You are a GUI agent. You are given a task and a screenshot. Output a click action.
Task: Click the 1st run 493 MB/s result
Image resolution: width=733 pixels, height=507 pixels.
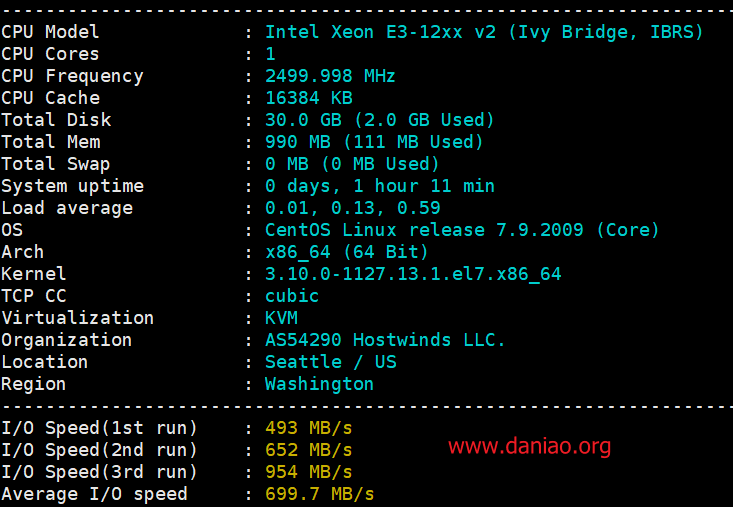pyautogui.click(x=309, y=428)
